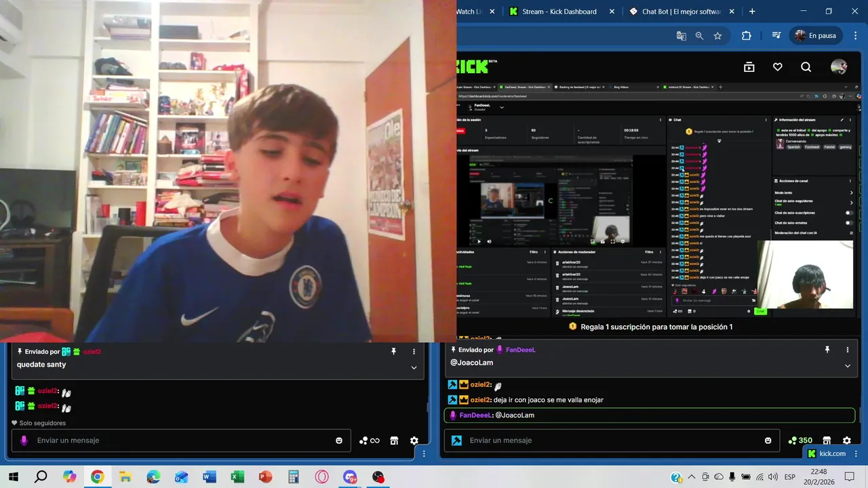Click the 'Solo seguidores' label
The width and height of the screenshot is (868, 488).
39,423
